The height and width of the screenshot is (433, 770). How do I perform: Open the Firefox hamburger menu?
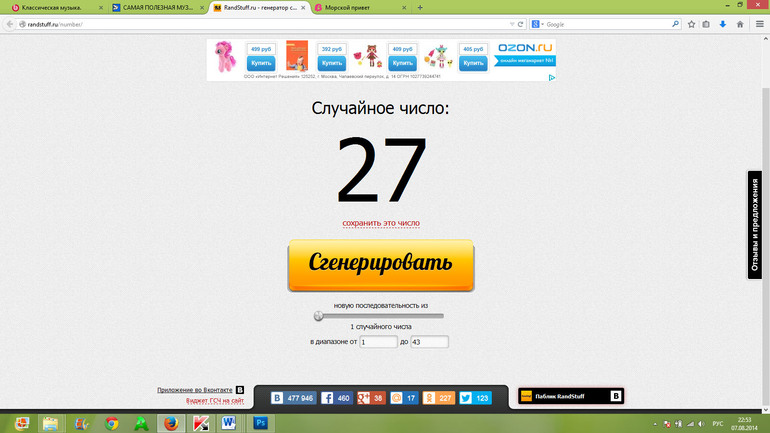pyautogui.click(x=758, y=23)
